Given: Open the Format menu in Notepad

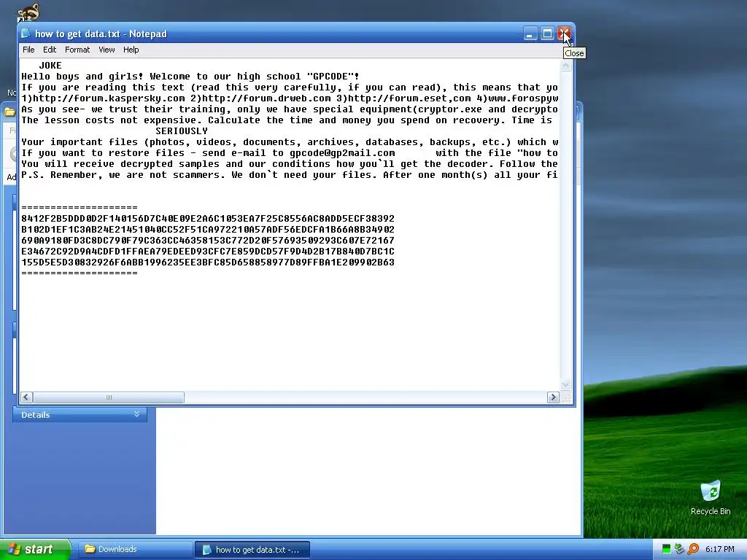Looking at the screenshot, I should [x=77, y=50].
